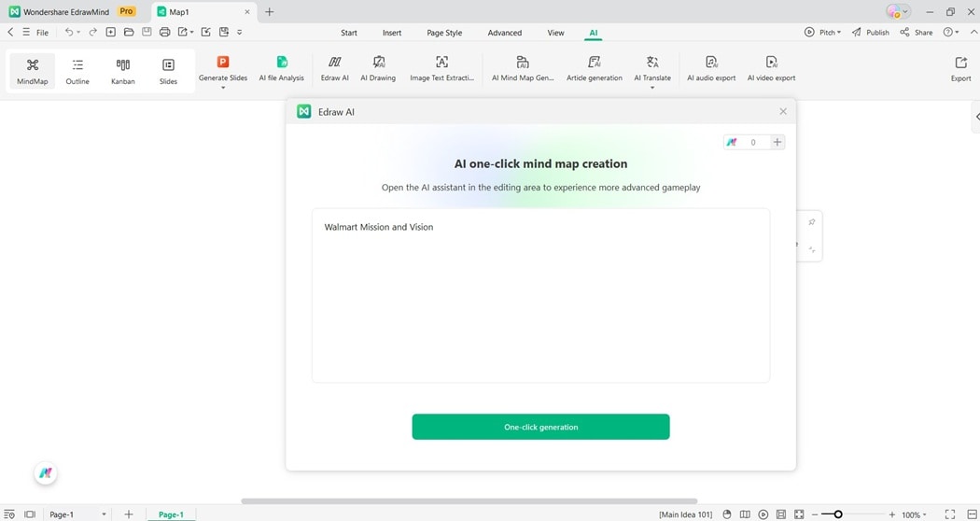Open the Advanced ribbon tab
Viewport: 980px width, 521px height.
point(504,33)
